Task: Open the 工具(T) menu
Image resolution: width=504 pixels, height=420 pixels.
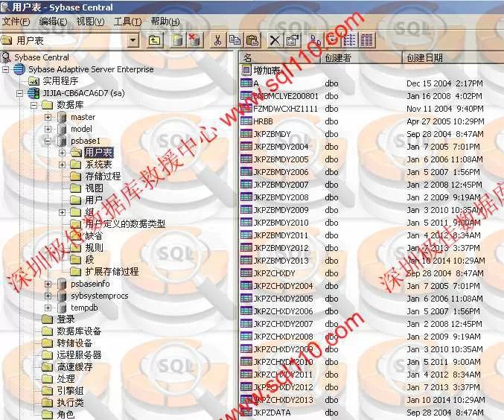Action: point(127,22)
